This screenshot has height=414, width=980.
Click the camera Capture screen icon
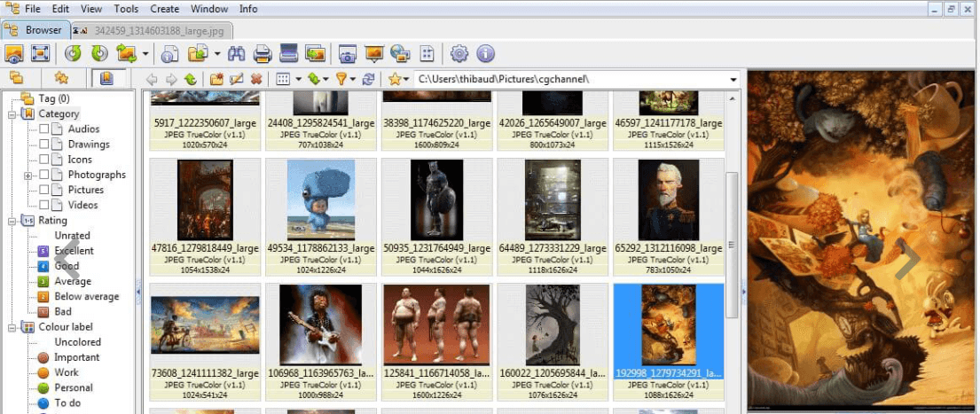click(x=347, y=54)
